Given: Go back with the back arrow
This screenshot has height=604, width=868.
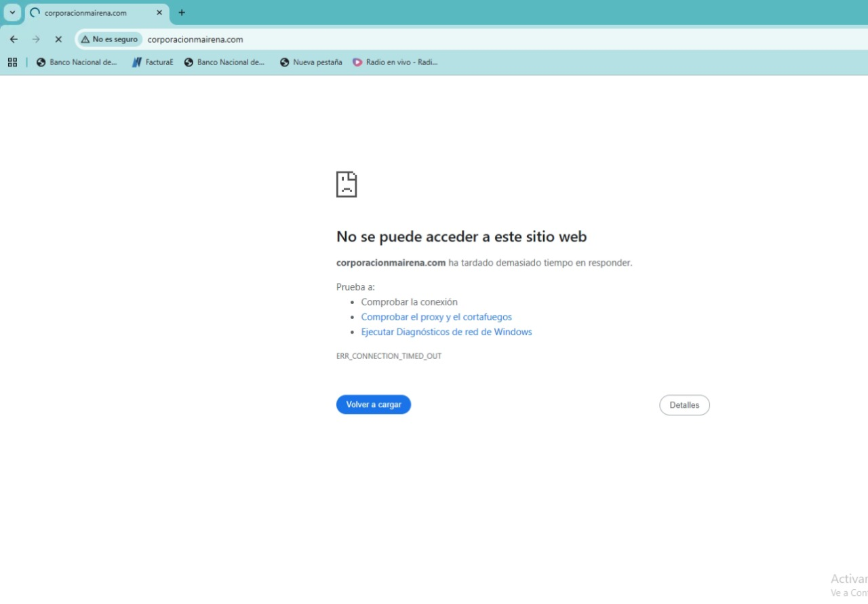Looking at the screenshot, I should coord(14,39).
